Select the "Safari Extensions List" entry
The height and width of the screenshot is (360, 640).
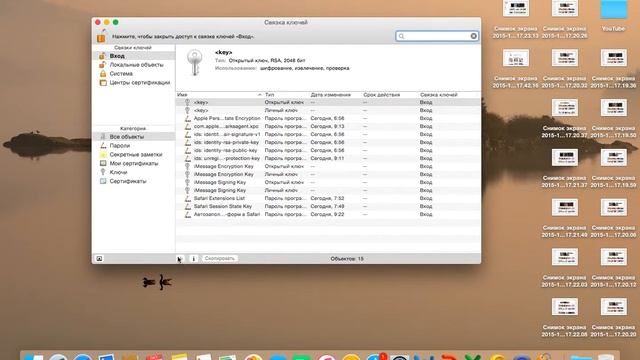coord(328,198)
